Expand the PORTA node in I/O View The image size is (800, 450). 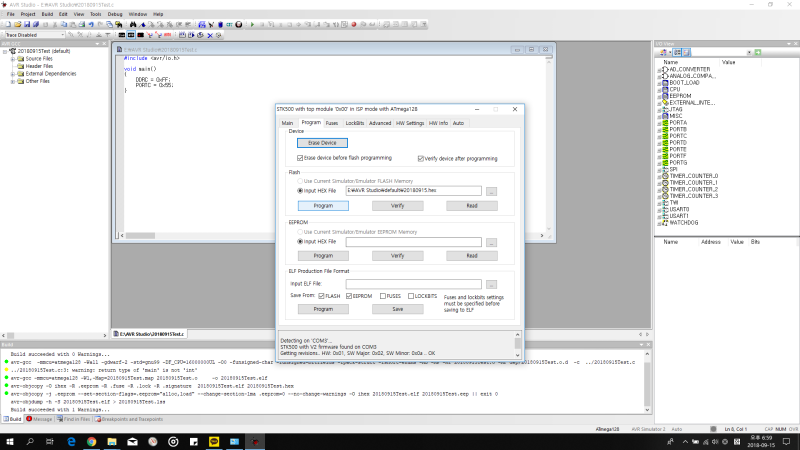[x=659, y=123]
